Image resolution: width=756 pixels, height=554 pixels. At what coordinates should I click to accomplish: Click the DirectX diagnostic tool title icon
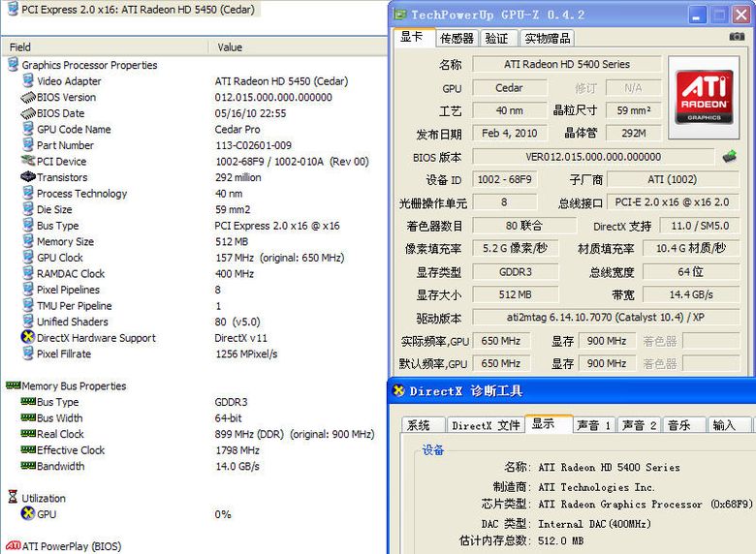pos(398,390)
